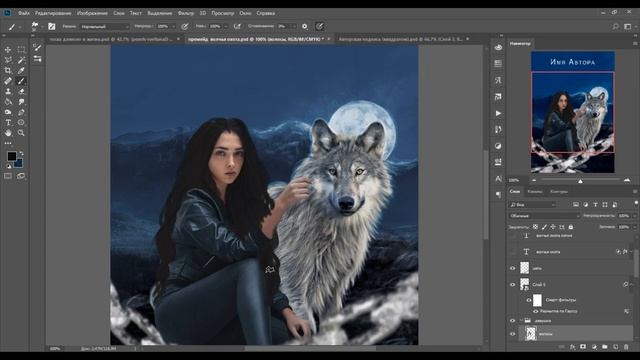Open the Edit Toolbar three-dots menu
The height and width of the screenshot is (360, 640).
8,143
